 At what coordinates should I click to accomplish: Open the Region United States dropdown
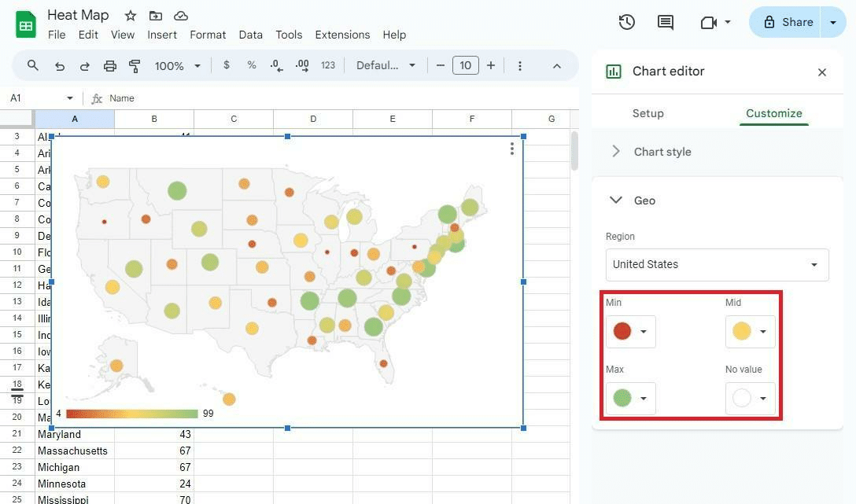tap(718, 264)
